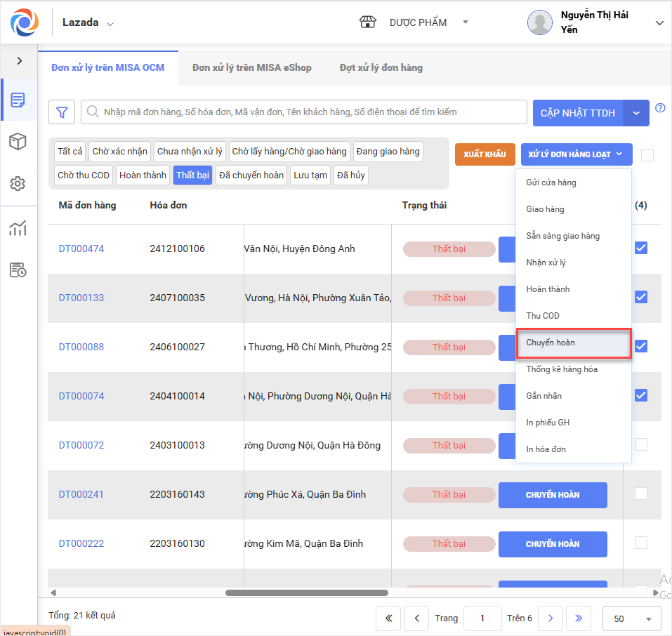The width and height of the screenshot is (672, 636).
Task: Open the inventory box icon in sidebar
Action: pyautogui.click(x=18, y=142)
